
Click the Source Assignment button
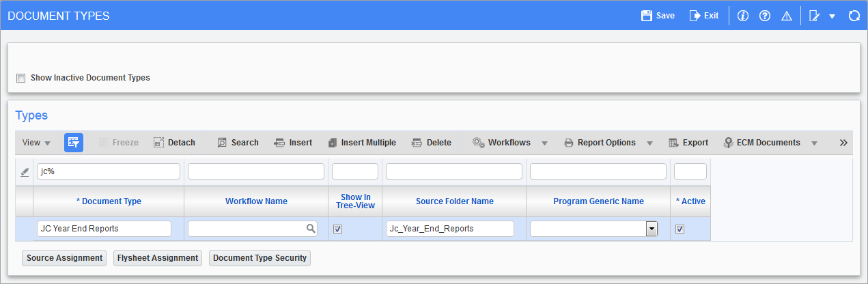(x=65, y=258)
